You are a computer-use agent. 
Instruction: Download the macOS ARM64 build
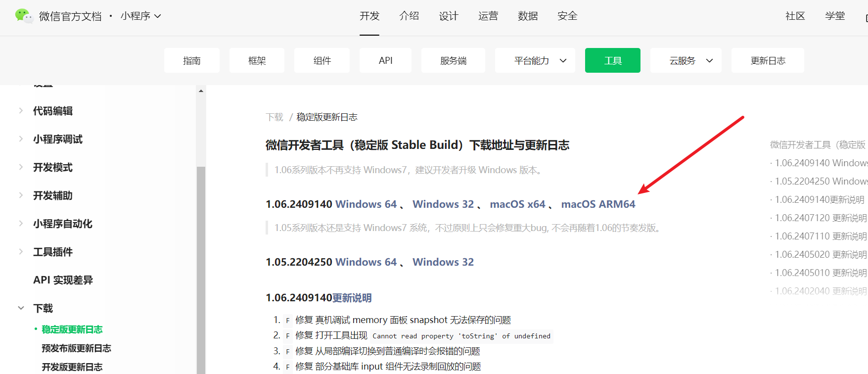(x=598, y=204)
